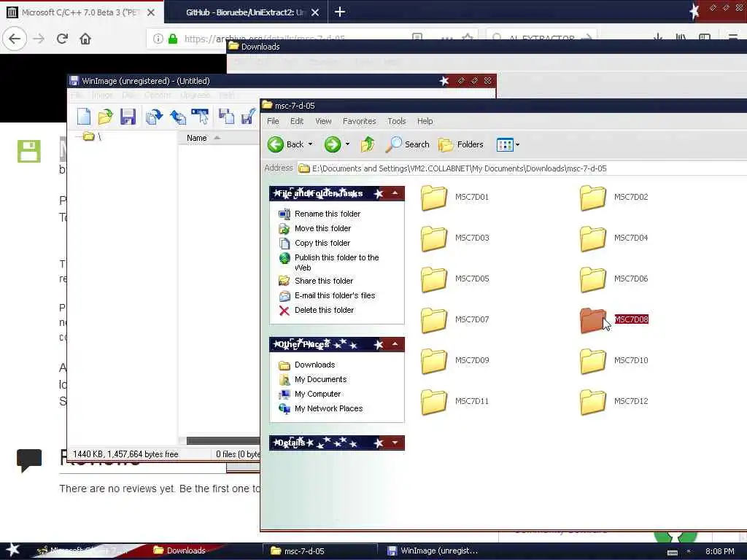Open File menu in msc-7-d-05 window
The image size is (747, 560).
pyautogui.click(x=273, y=122)
